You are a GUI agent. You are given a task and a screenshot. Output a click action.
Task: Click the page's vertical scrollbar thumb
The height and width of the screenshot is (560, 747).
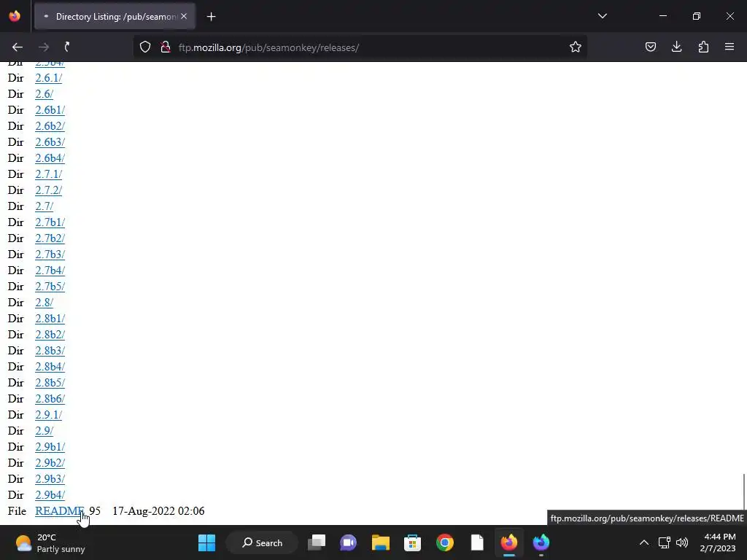point(743,491)
